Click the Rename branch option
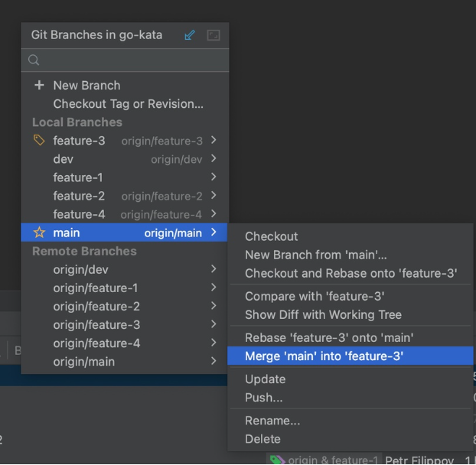 pyautogui.click(x=272, y=421)
